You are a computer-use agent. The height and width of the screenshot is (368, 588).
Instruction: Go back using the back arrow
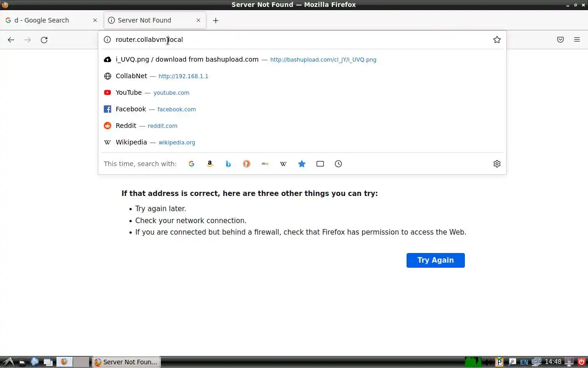point(11,40)
